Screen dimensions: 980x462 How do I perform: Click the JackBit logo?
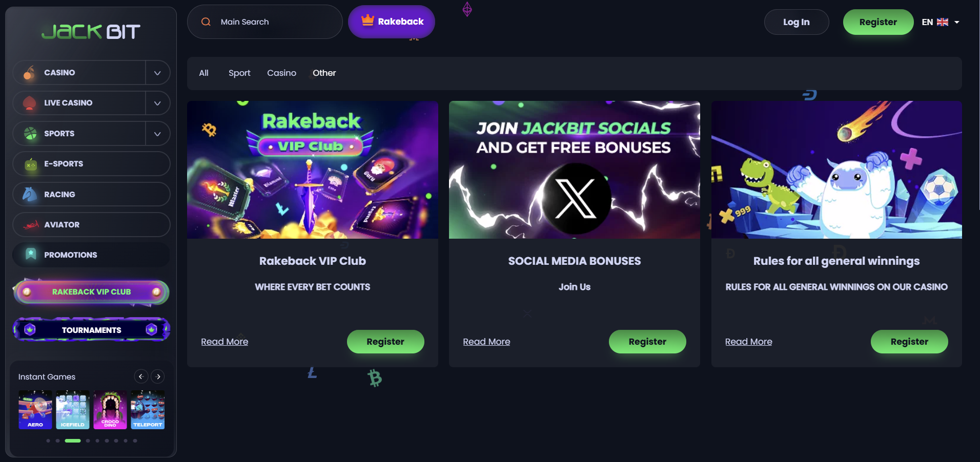point(91,32)
